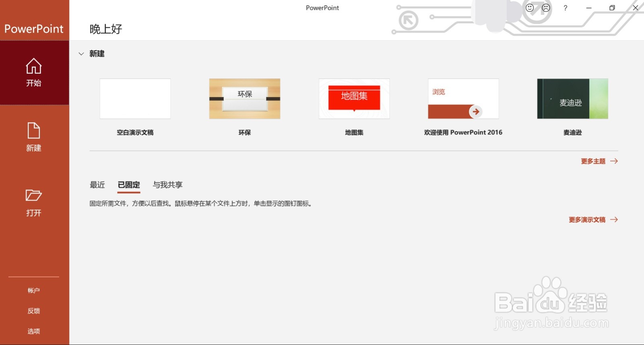This screenshot has width=644, height=345.
Task: Collapse the 新建 section chevron
Action: point(81,54)
